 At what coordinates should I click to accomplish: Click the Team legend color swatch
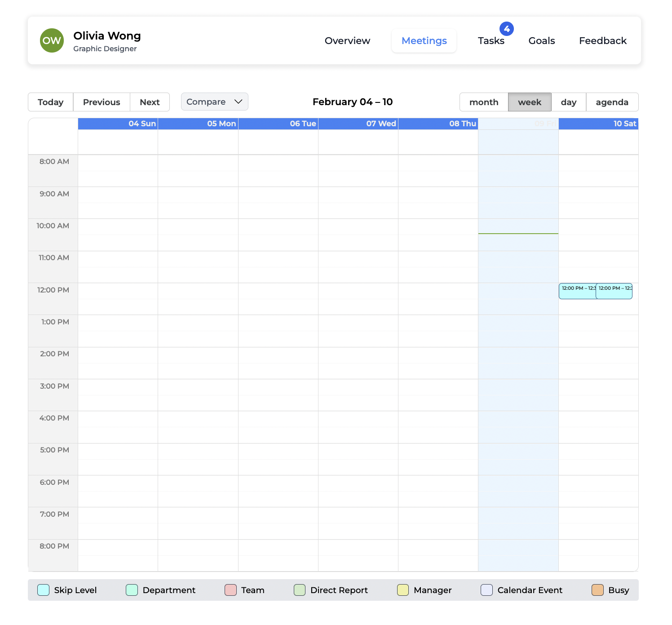(230, 590)
